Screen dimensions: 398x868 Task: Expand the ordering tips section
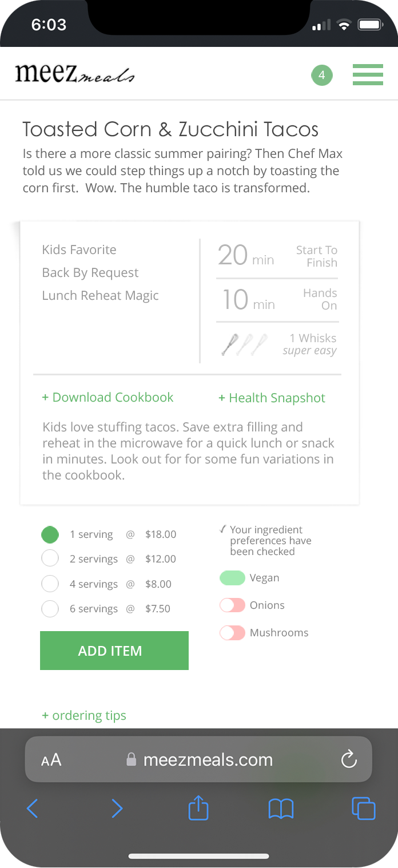(x=84, y=716)
